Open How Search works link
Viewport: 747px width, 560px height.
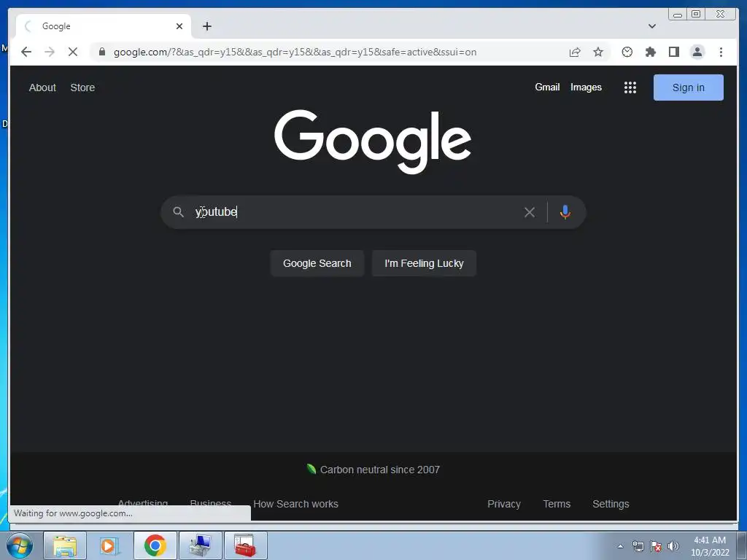[x=296, y=504]
